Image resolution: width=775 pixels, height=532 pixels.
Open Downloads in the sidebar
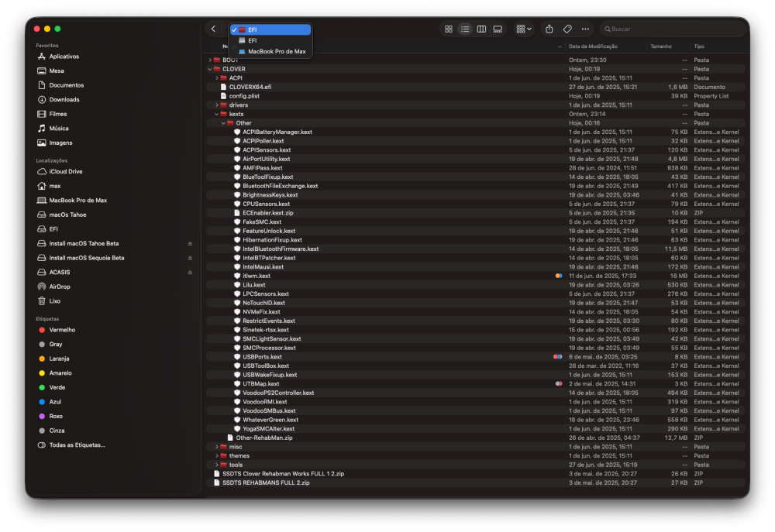point(64,100)
